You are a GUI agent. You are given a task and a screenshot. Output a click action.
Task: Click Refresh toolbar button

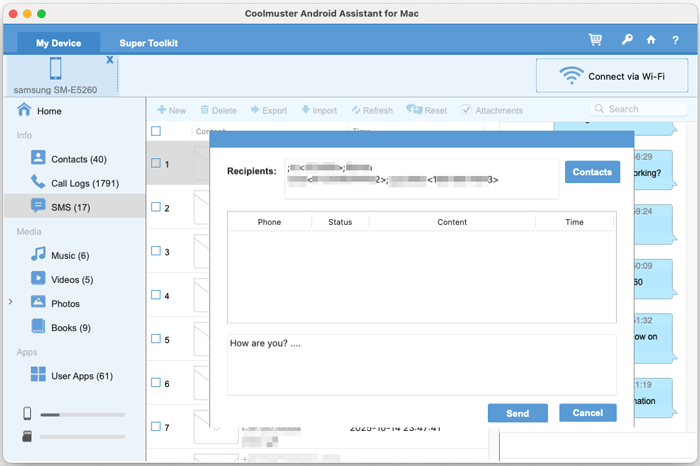[x=372, y=110]
